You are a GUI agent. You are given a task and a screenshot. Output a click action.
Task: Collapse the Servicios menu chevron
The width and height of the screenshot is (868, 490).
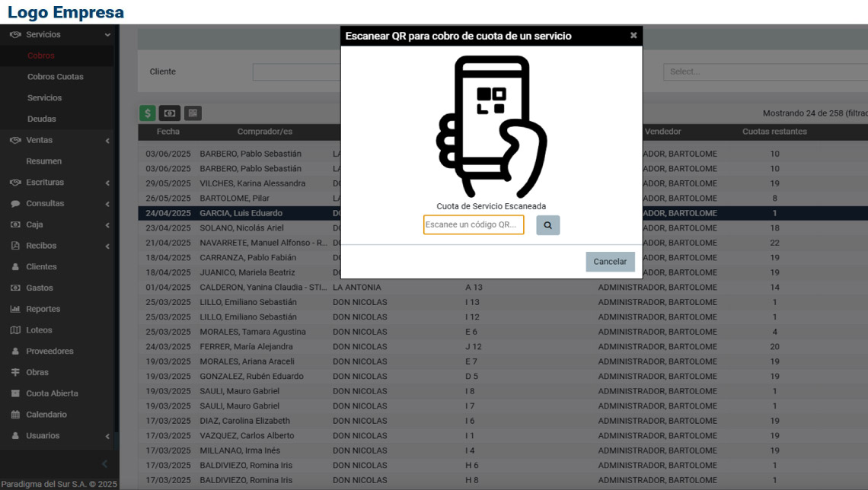(107, 35)
